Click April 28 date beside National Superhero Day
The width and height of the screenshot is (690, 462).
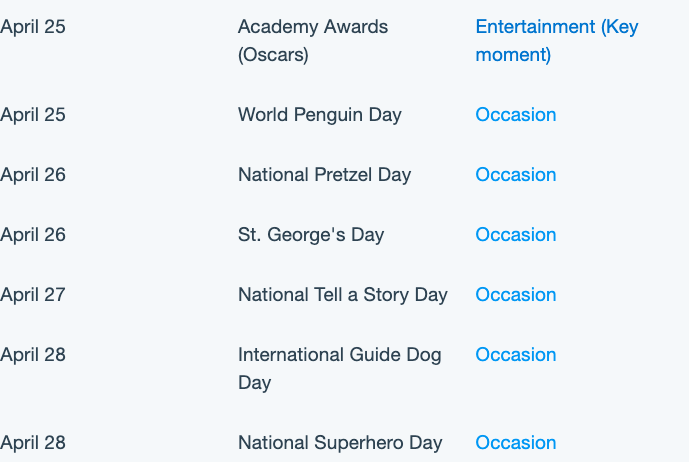coord(33,443)
